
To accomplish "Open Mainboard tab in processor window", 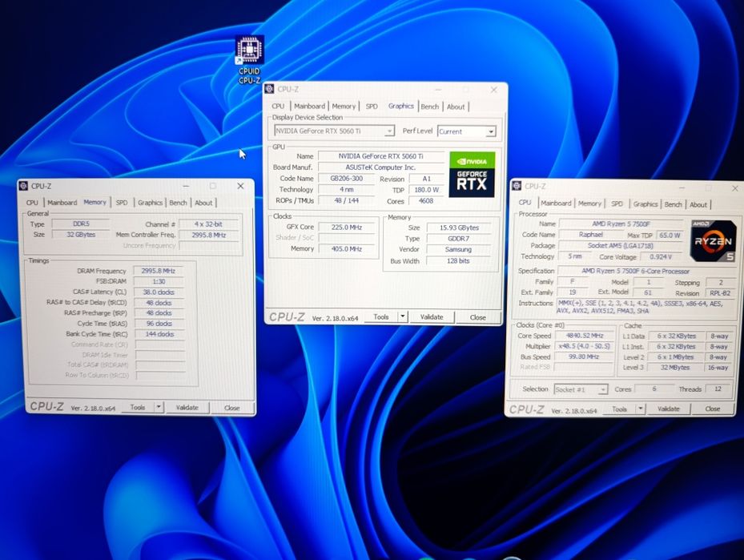I will coord(556,203).
